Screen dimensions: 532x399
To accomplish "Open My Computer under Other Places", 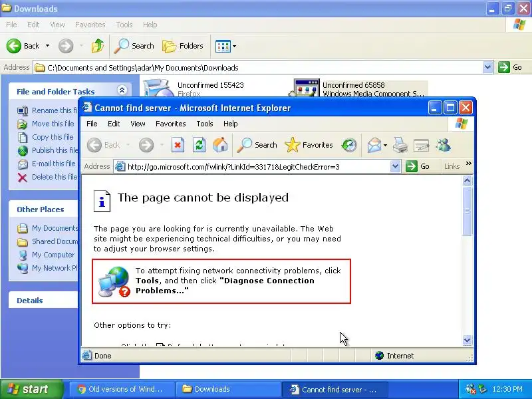I will point(46,255).
